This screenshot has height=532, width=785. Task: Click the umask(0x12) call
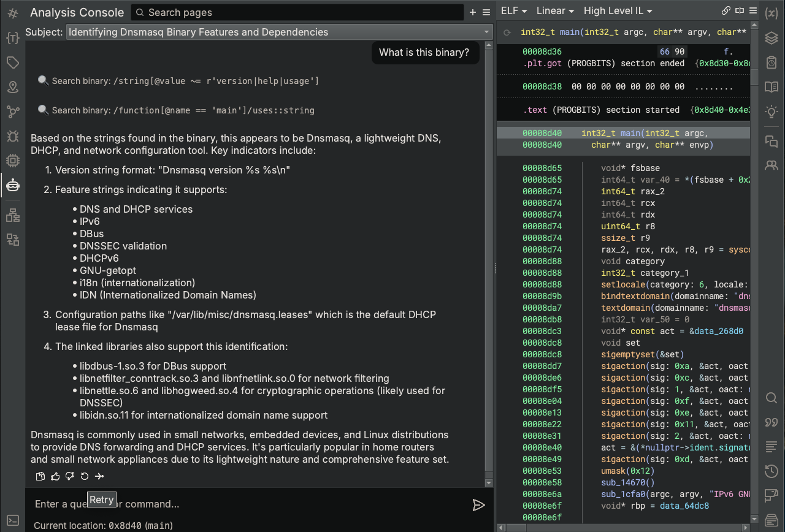[x=627, y=471]
